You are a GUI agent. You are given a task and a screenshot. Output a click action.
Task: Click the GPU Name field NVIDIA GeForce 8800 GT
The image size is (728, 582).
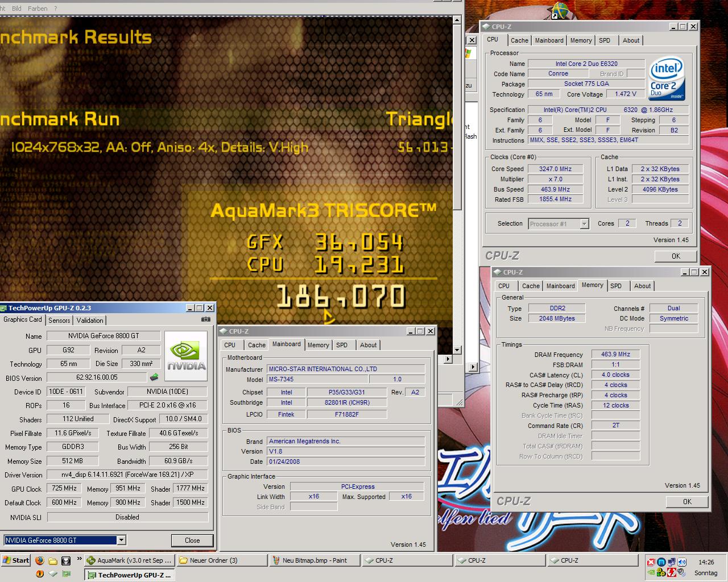tap(104, 336)
